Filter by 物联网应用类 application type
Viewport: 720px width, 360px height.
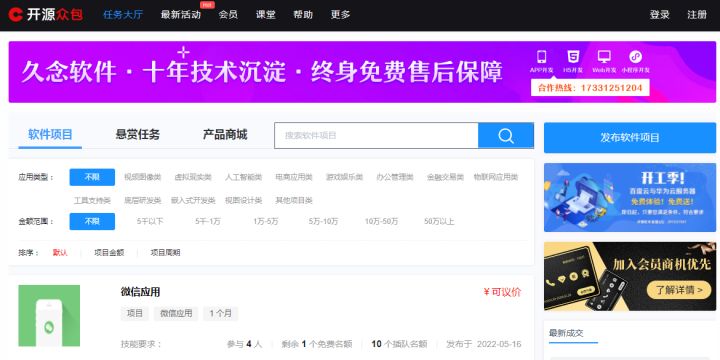496,177
